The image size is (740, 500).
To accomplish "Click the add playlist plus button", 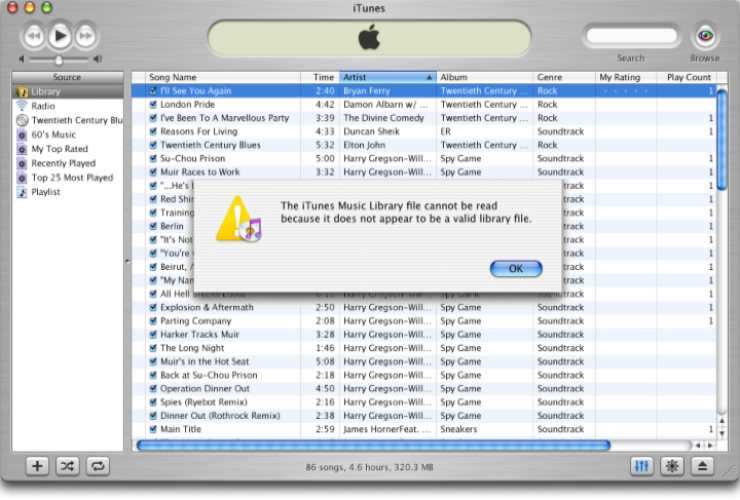I will pos(37,466).
